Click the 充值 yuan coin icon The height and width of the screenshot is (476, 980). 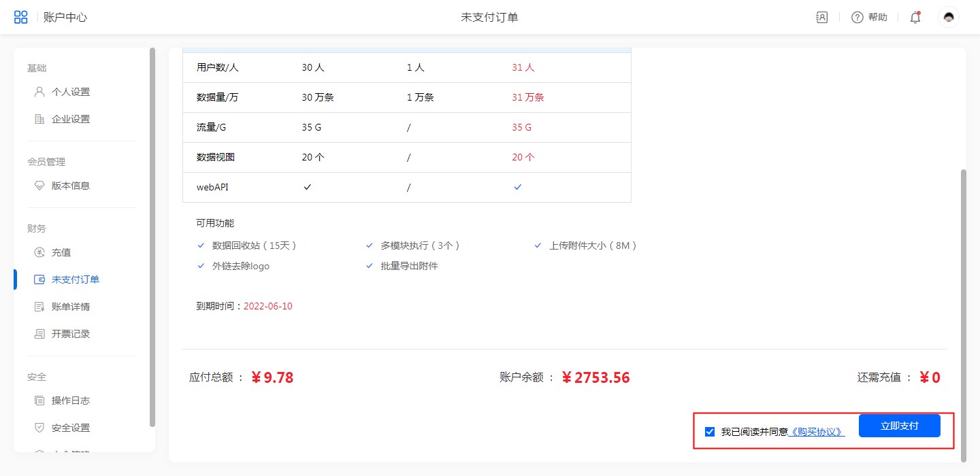39,252
